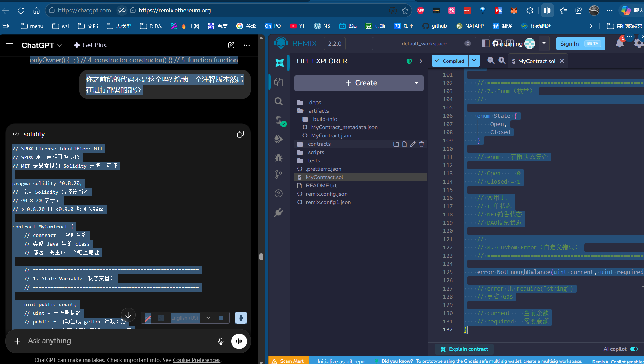Open the Git source control icon
644x364 pixels.
[278, 174]
